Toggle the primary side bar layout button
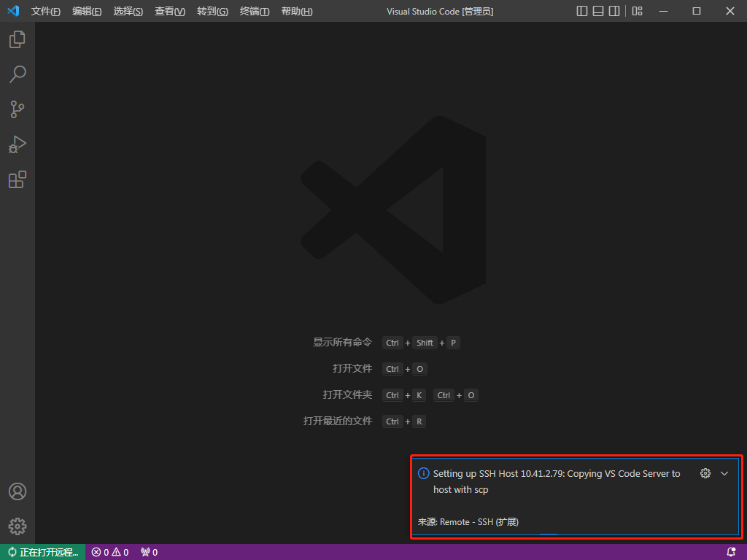The image size is (747, 560). 581,11
